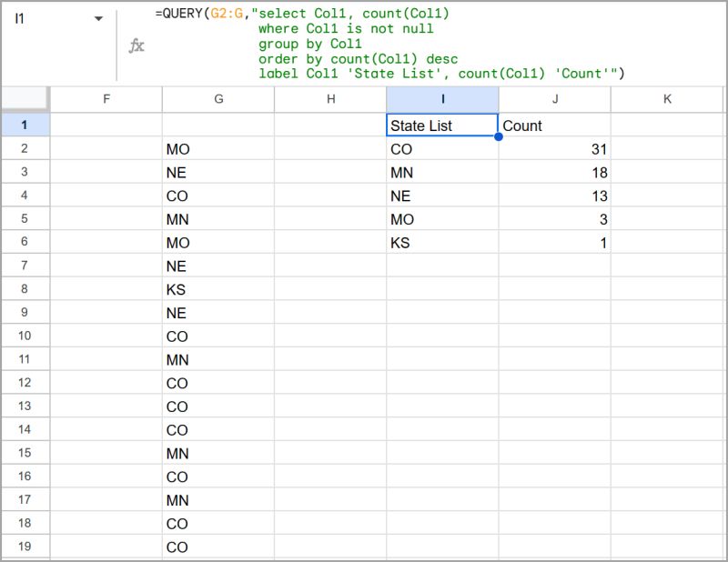Image resolution: width=728 pixels, height=562 pixels.
Task: Click the fx formula icon
Action: [x=136, y=46]
